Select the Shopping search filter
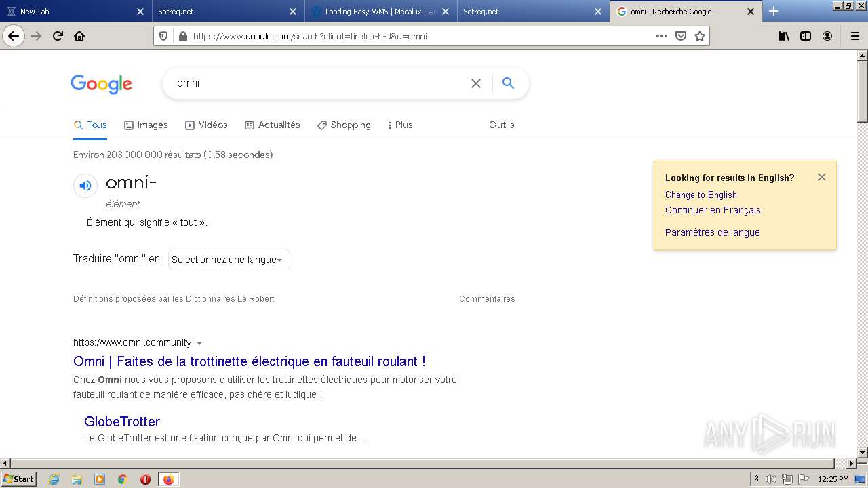Viewport: 868px width, 488px height. (344, 125)
